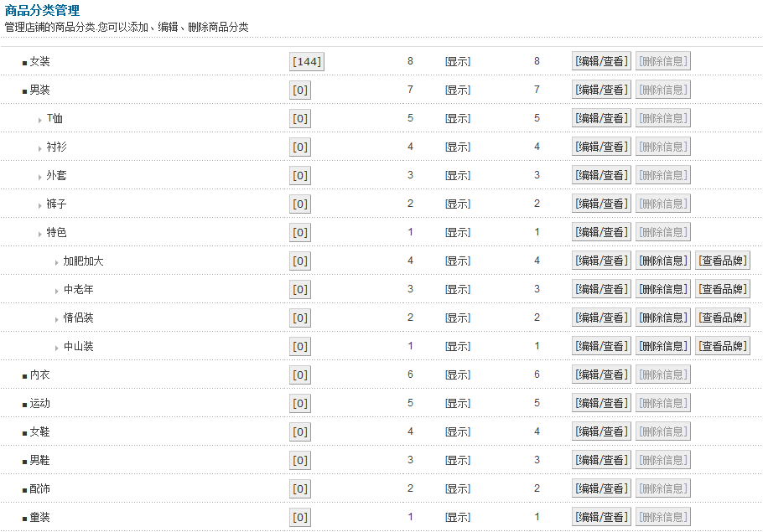Image resolution: width=763 pixels, height=532 pixels.
Task: Click the square bullet beside 女装
Action: coord(24,63)
